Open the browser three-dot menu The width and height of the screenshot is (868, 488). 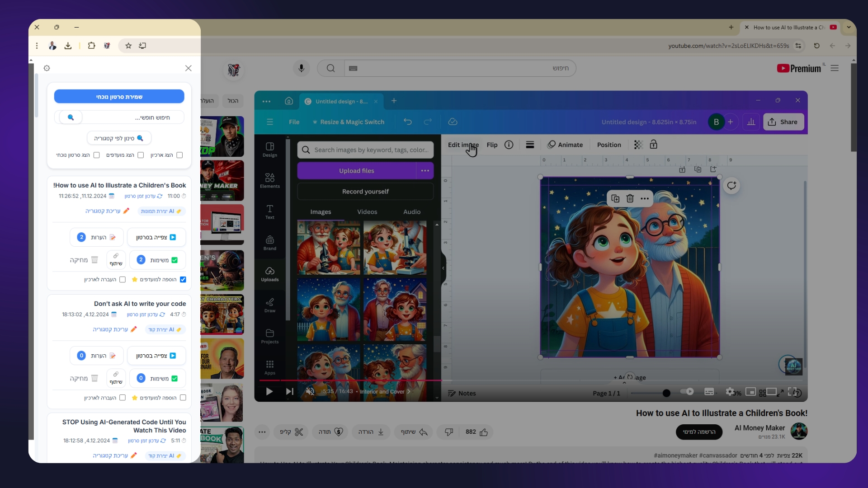tap(37, 46)
